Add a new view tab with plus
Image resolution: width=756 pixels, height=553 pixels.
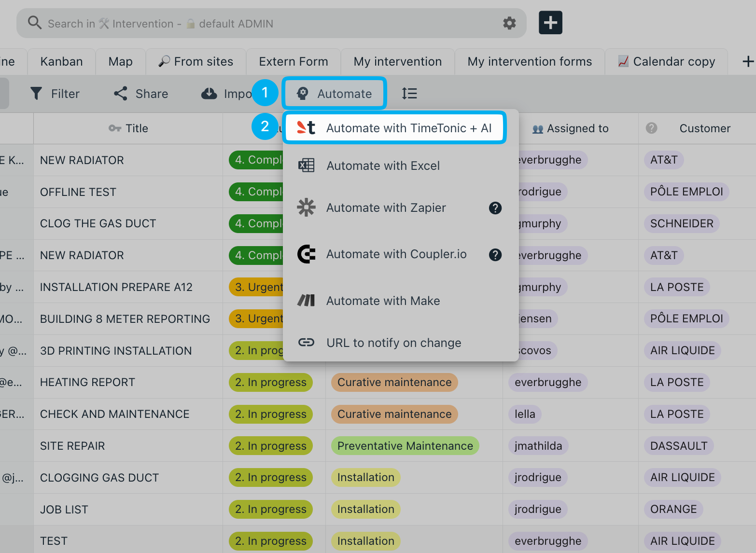pyautogui.click(x=748, y=62)
